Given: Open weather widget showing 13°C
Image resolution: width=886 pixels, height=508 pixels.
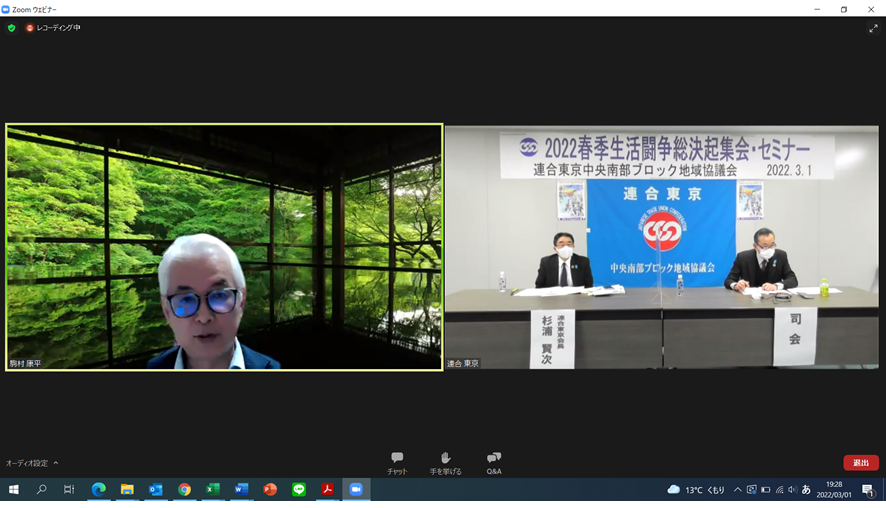Looking at the screenshot, I should point(696,490).
